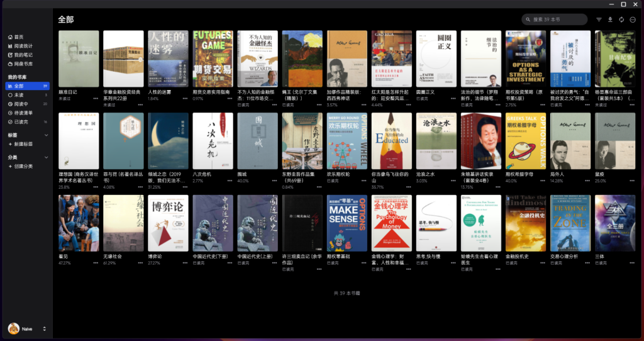Open the three-dot menu under 三体
Image resolution: width=644 pixels, height=341 pixels.
click(631, 262)
